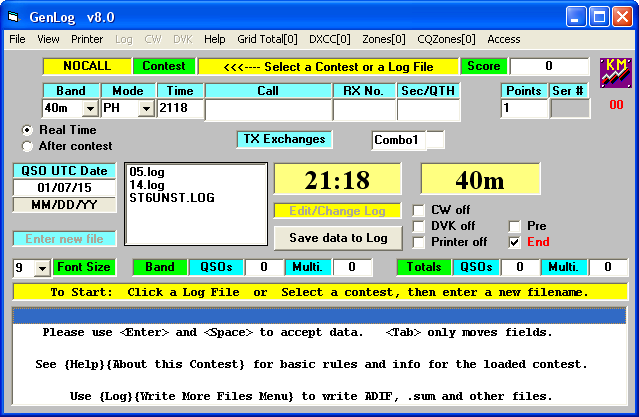
Task: Enable the Pre checkbox
Action: coord(514,226)
